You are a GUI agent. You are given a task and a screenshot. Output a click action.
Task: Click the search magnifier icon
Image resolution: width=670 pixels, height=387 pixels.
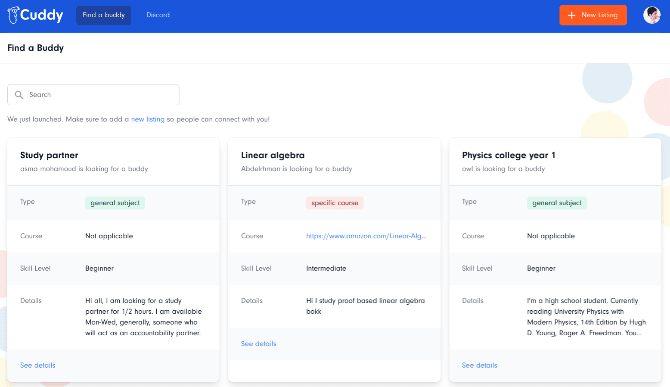coord(19,95)
